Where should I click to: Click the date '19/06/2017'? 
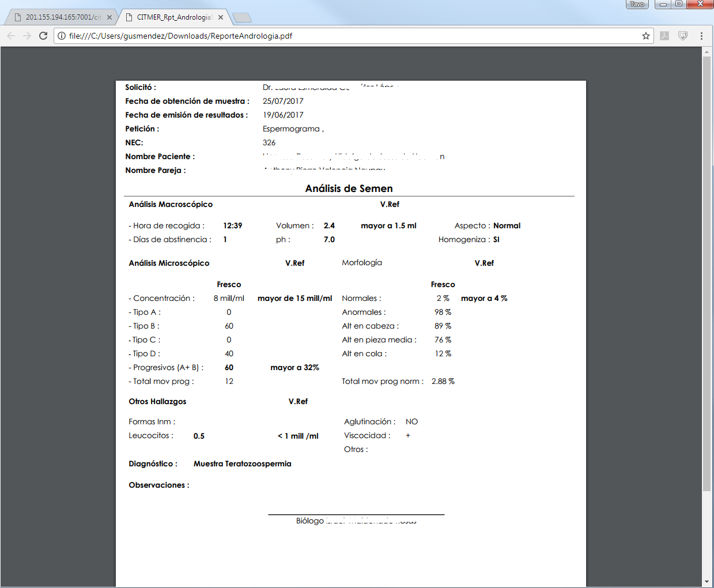pos(283,115)
